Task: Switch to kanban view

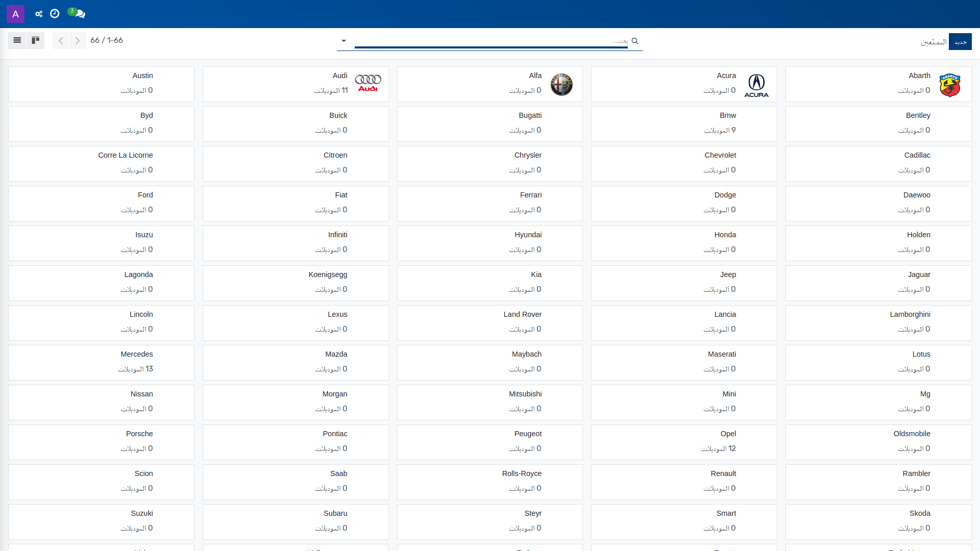Action: click(x=35, y=40)
